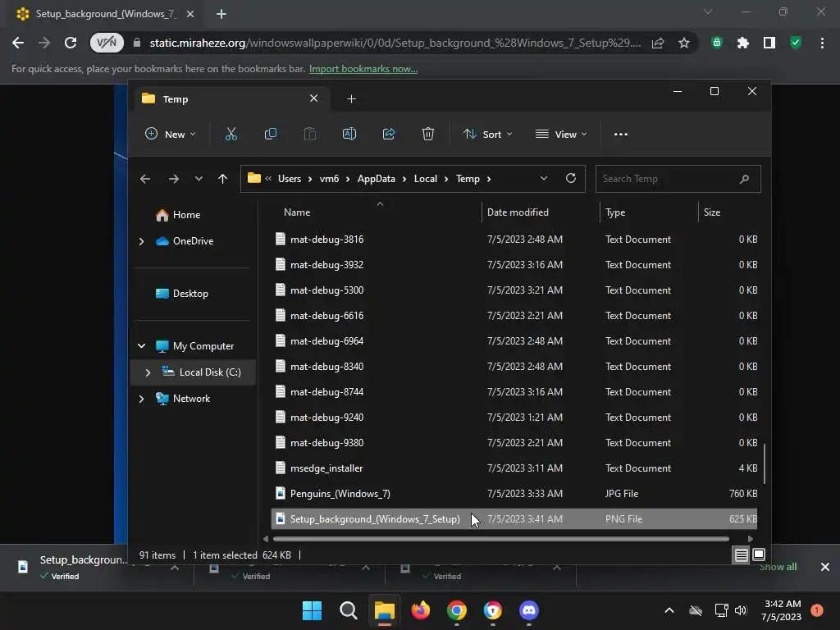Click the Chrome address bar URL

(x=395, y=43)
